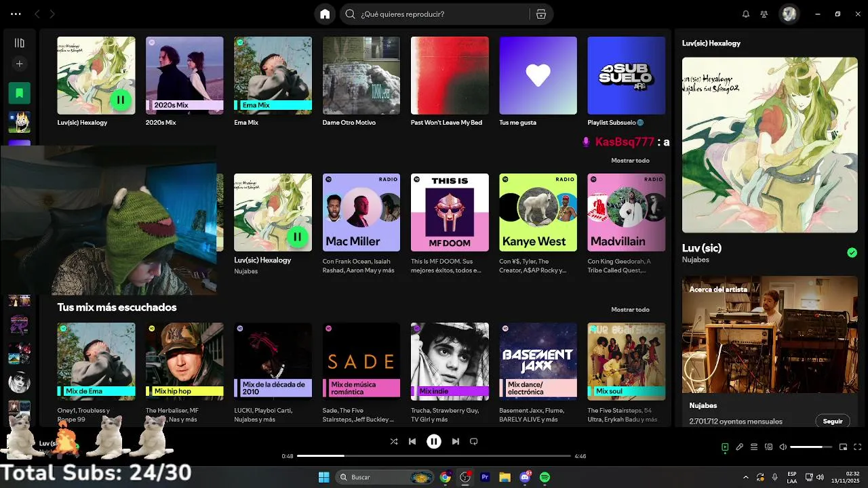Create a playlist with the plus button
This screenshot has height=488, width=868.
[19, 64]
